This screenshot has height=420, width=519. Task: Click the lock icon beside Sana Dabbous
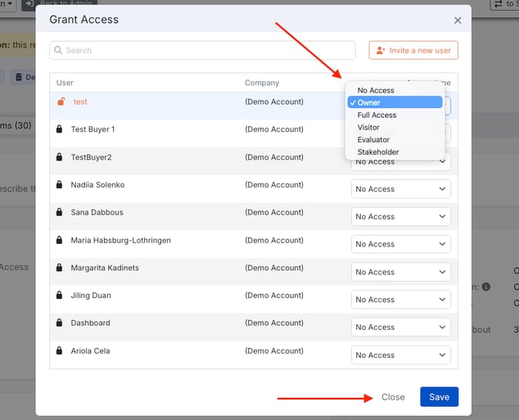coord(59,213)
